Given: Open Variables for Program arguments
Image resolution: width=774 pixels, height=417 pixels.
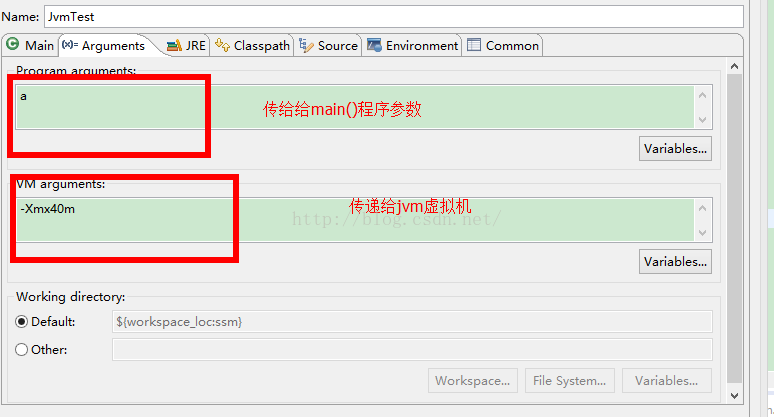Looking at the screenshot, I should click(x=675, y=149).
